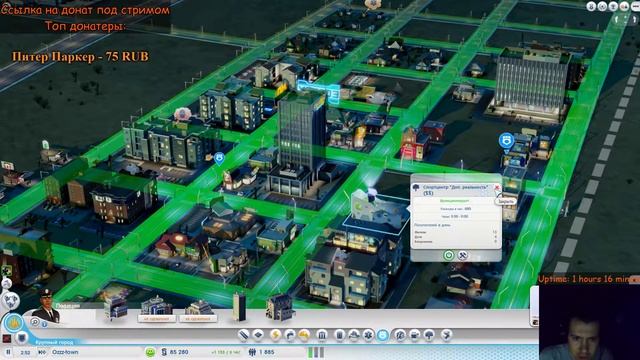
Task: Click the green happiness smiley face
Action: click(150, 352)
